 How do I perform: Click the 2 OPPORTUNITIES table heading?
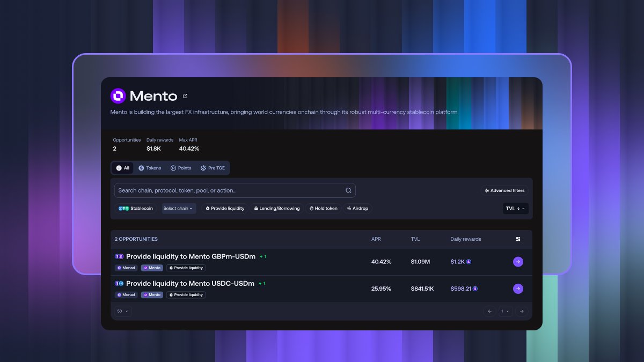tap(136, 239)
